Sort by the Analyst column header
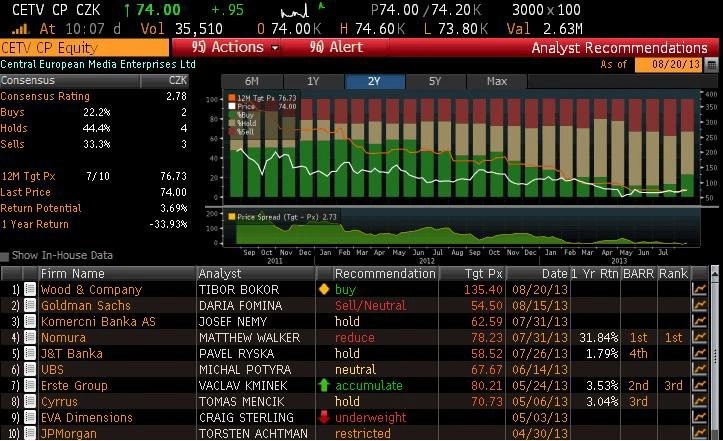Image resolution: width=723 pixels, height=441 pixels. click(x=256, y=274)
